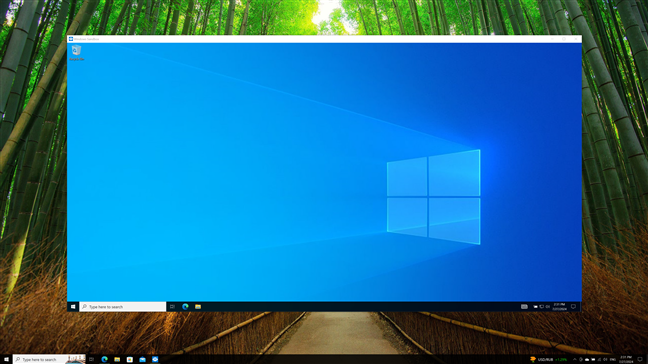Click the Sandbox taskbar search box

[x=123, y=307]
